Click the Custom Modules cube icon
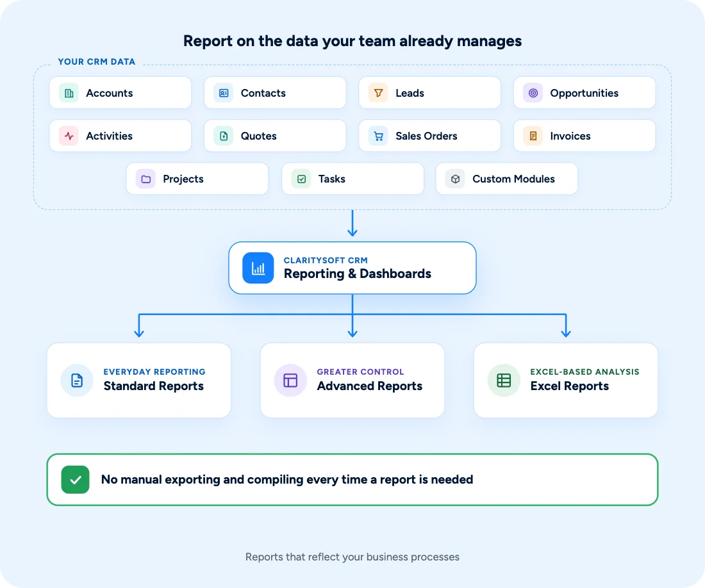The image size is (705, 588). pyautogui.click(x=455, y=179)
